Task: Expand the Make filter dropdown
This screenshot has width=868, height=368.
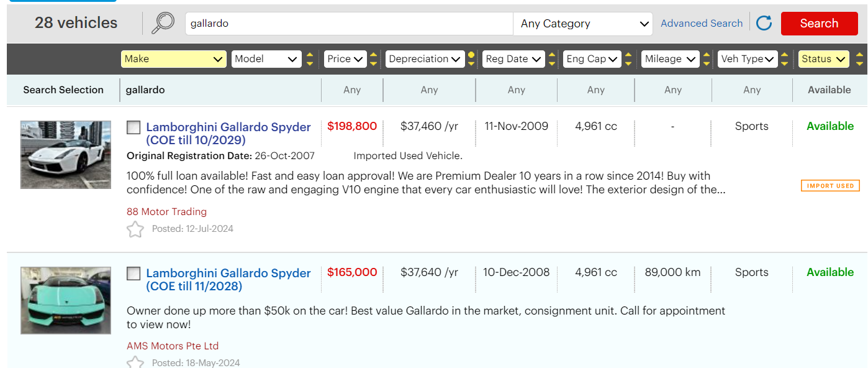Action: [x=173, y=59]
